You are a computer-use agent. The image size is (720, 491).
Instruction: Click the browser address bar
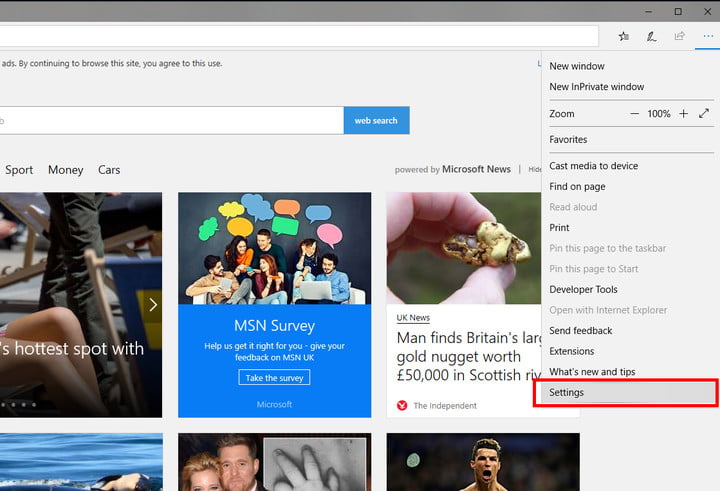coord(299,36)
